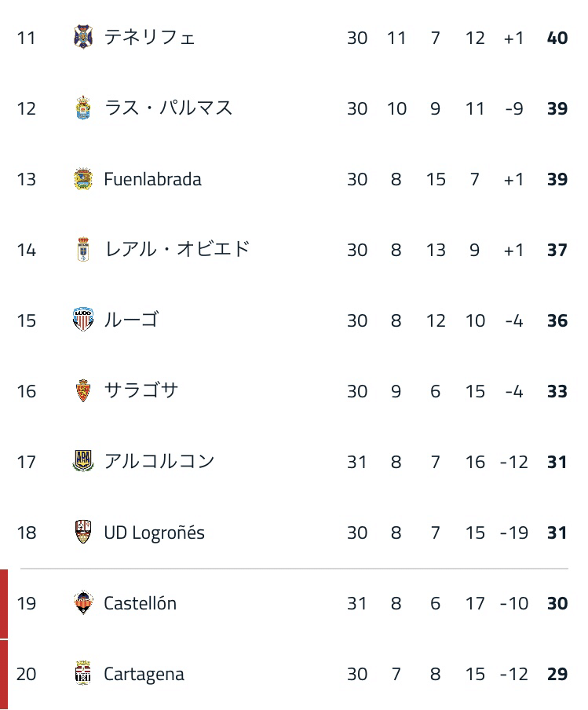Click the Fuenlabrada crest icon

point(83,178)
